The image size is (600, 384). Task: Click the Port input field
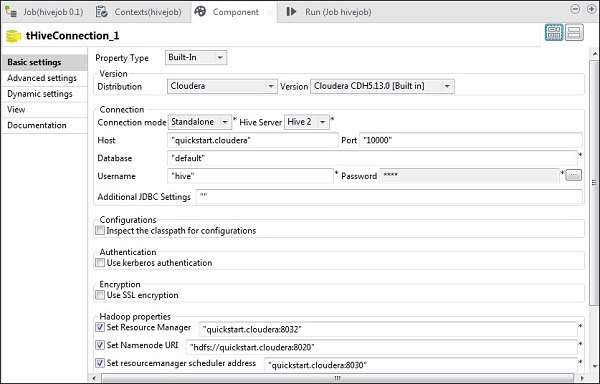471,140
